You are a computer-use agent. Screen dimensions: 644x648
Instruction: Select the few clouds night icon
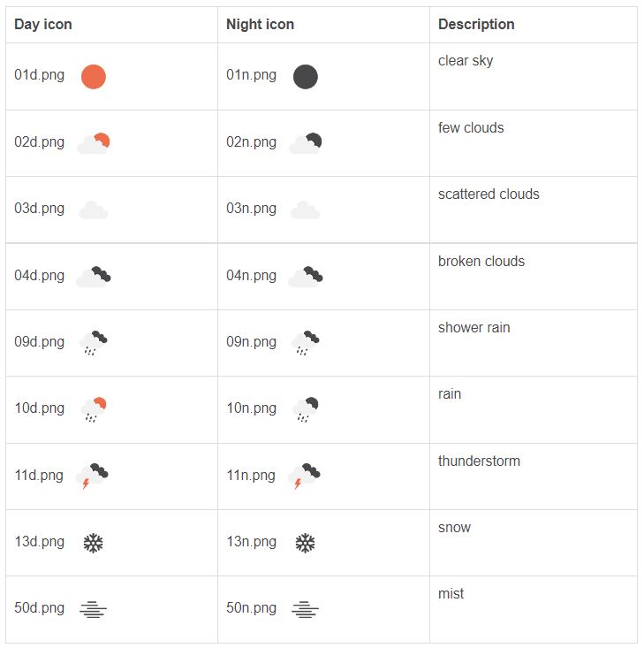point(306,143)
